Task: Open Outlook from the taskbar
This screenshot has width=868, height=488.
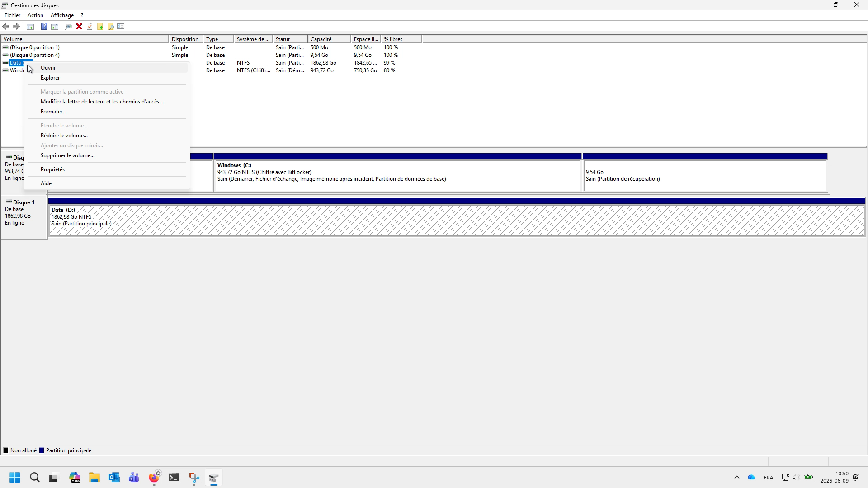Action: pos(114,478)
